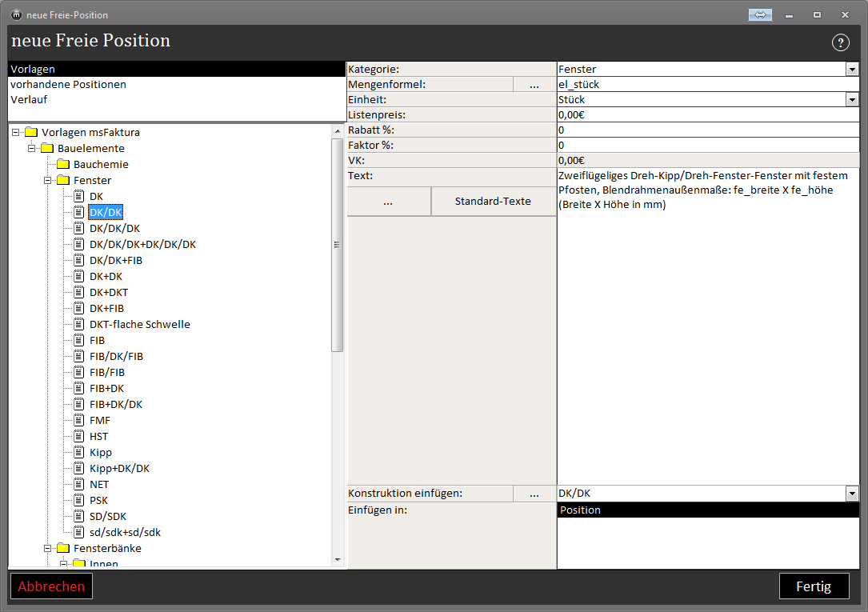Click the Listenpreis input field
868x612 pixels.
pyautogui.click(x=708, y=115)
